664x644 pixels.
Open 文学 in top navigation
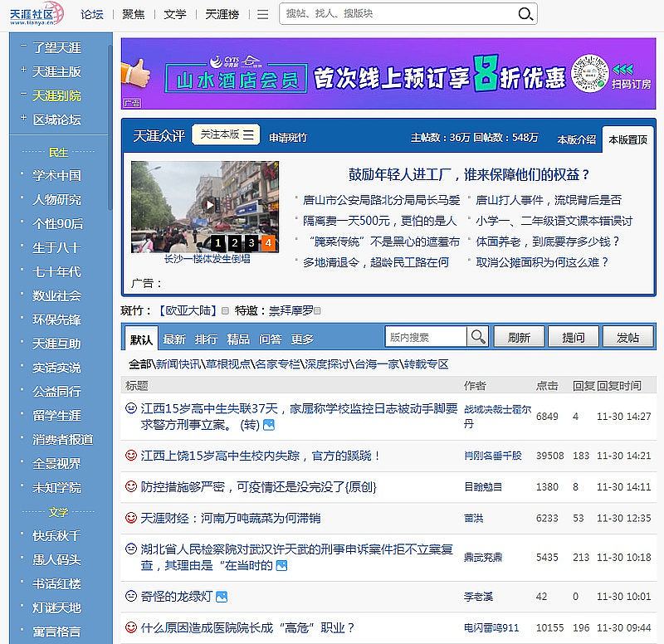(175, 14)
